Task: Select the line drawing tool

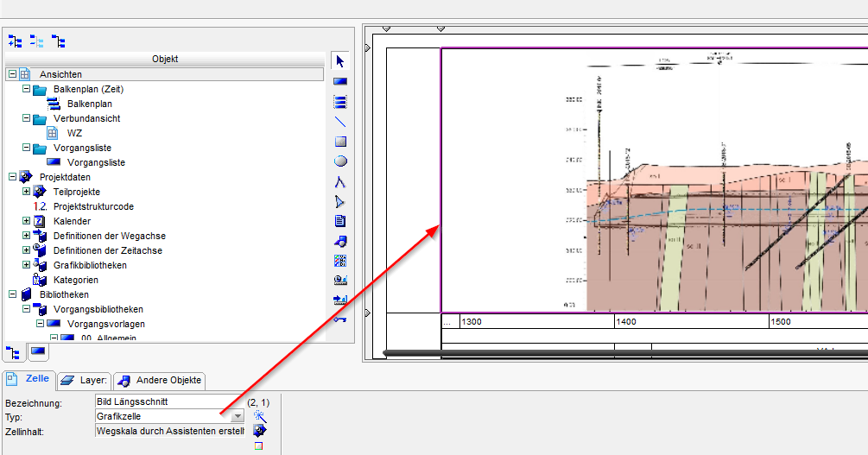Action: coord(340,122)
